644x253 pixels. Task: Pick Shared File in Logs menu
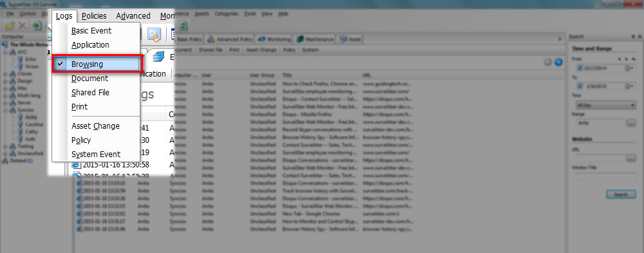coord(90,93)
